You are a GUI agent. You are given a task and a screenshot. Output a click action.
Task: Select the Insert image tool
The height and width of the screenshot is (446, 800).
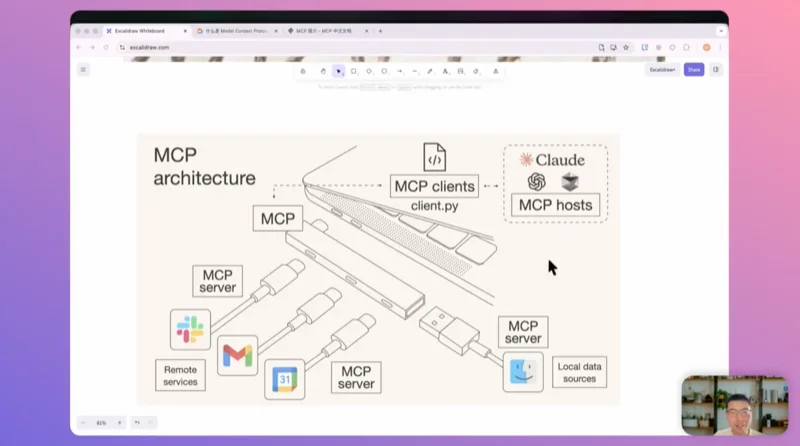point(460,71)
